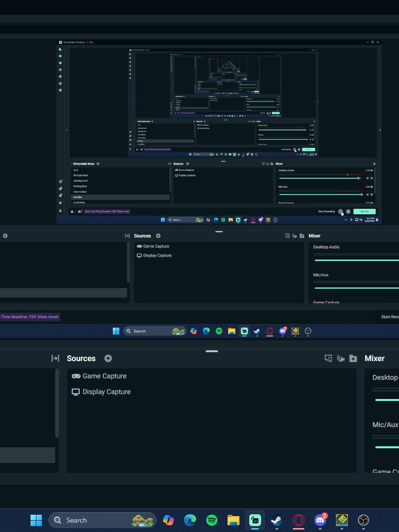Open Desktop Audio settings gear in the mixer
The image size is (399, 532).
tap(371, 178)
